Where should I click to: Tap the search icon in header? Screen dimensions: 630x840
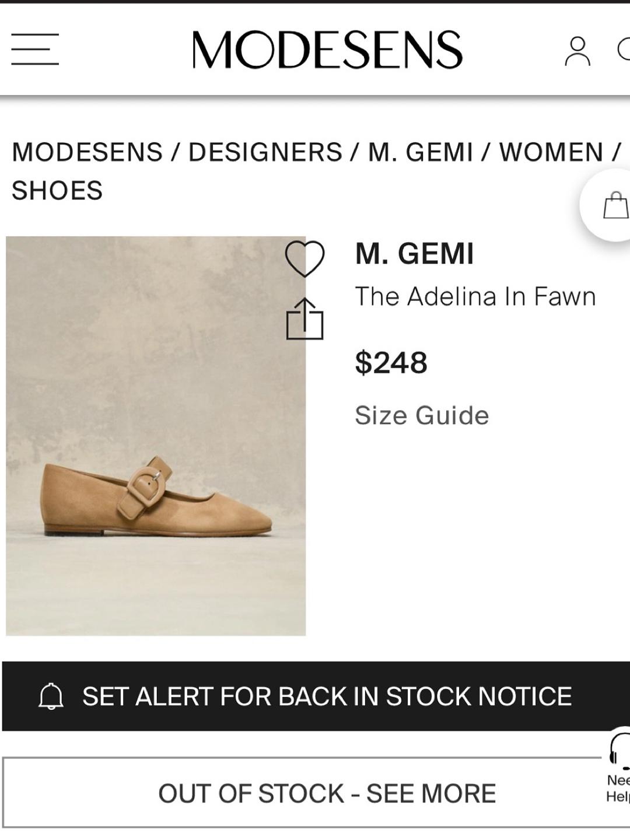(x=624, y=50)
